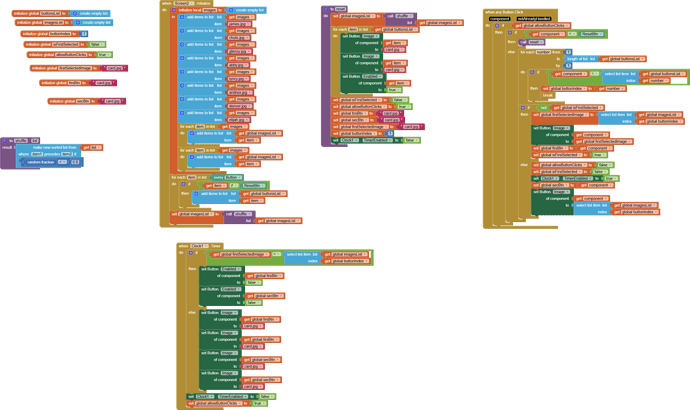The height and width of the screenshot is (410, 690).
Task: Click the 0.5 number value in shuffle
Action: 75,162
